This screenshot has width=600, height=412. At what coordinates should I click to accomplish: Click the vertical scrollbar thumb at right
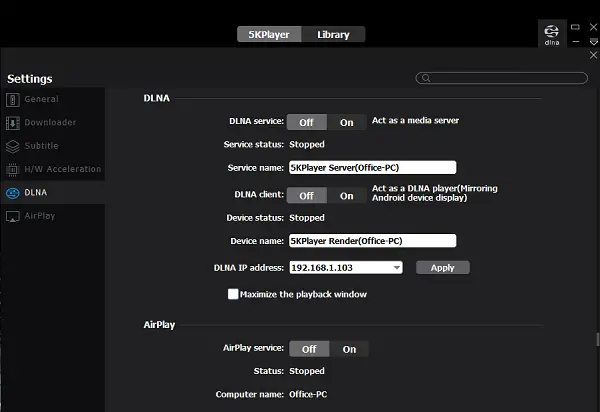point(598,340)
